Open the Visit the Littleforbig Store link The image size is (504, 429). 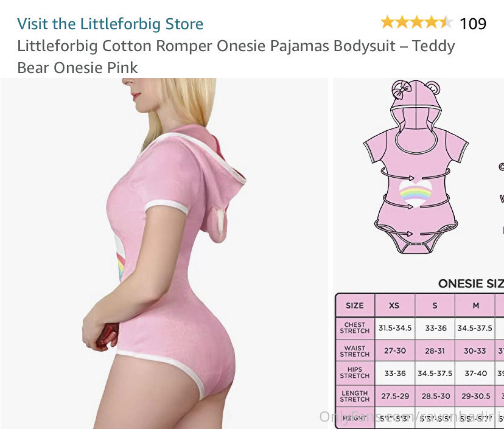110,24
